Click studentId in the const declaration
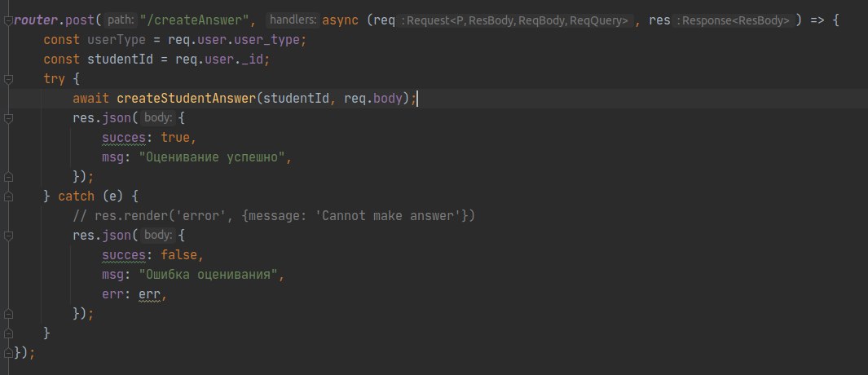This screenshot has height=375, width=868. click(x=120, y=60)
